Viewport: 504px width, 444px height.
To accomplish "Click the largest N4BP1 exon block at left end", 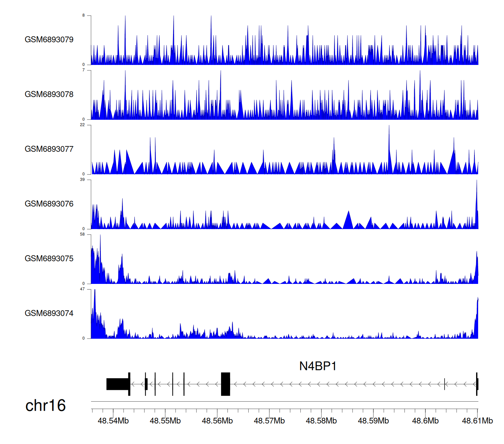I will click(118, 384).
